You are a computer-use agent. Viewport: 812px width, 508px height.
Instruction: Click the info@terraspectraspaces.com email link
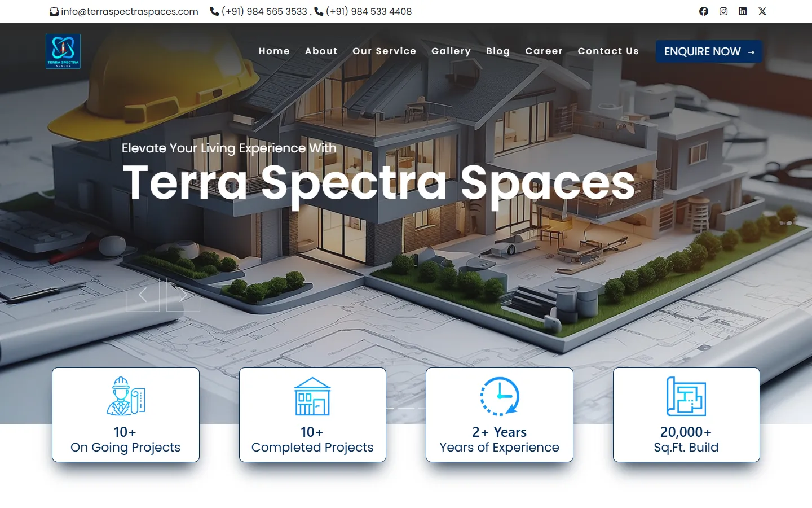click(x=130, y=11)
